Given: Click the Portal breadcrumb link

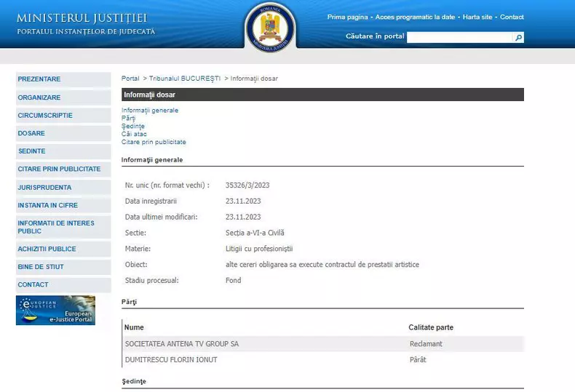Looking at the screenshot, I should pyautogui.click(x=130, y=79).
